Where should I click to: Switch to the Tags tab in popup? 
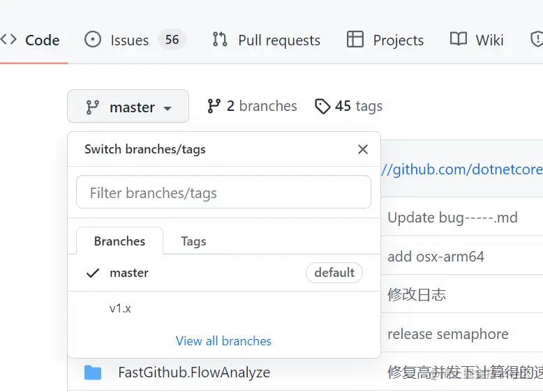(x=193, y=241)
